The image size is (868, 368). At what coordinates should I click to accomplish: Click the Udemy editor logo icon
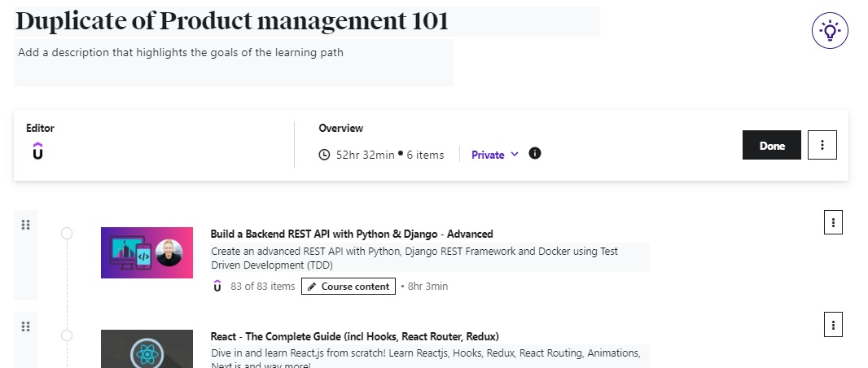point(37,151)
